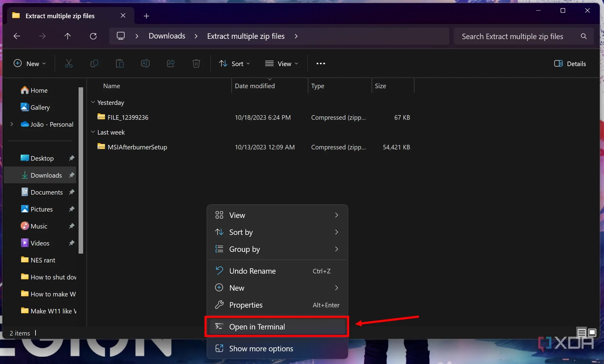Image resolution: width=604 pixels, height=364 pixels.
Task: Pin toggle next to Documents in sidebar
Action: click(x=72, y=192)
